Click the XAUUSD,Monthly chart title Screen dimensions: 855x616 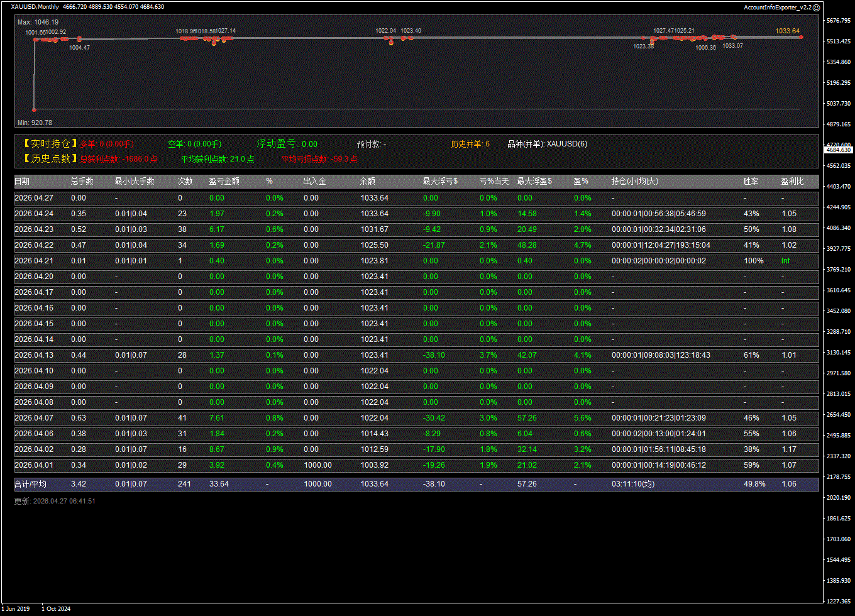(35, 7)
